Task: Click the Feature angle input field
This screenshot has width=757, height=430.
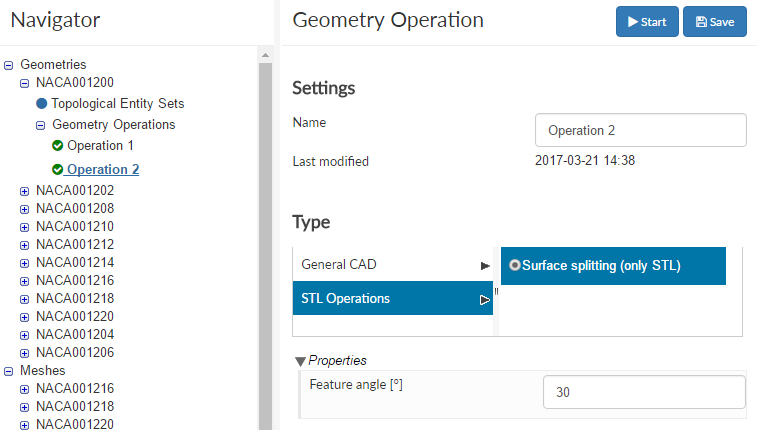Action: [644, 393]
